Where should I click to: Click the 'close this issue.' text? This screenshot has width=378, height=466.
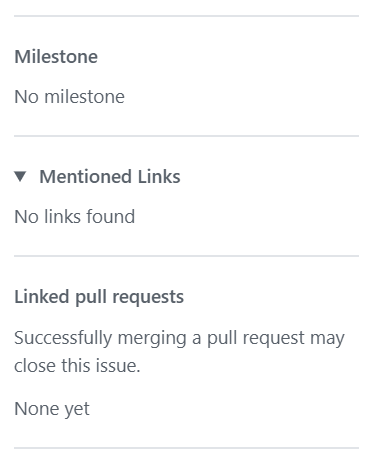(x=77, y=366)
